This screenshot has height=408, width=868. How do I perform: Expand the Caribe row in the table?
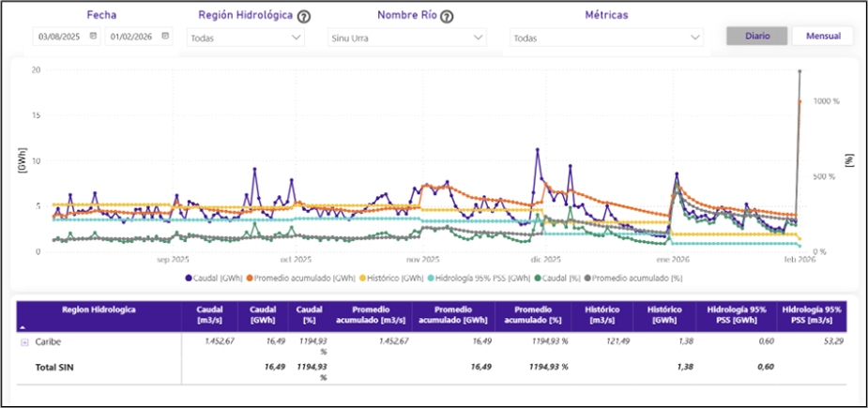[x=24, y=342]
